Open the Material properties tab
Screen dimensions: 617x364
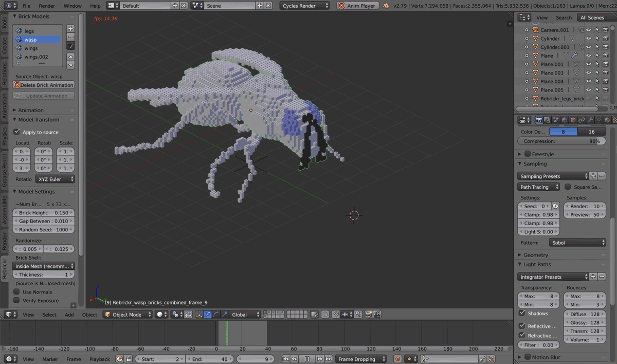[607, 120]
